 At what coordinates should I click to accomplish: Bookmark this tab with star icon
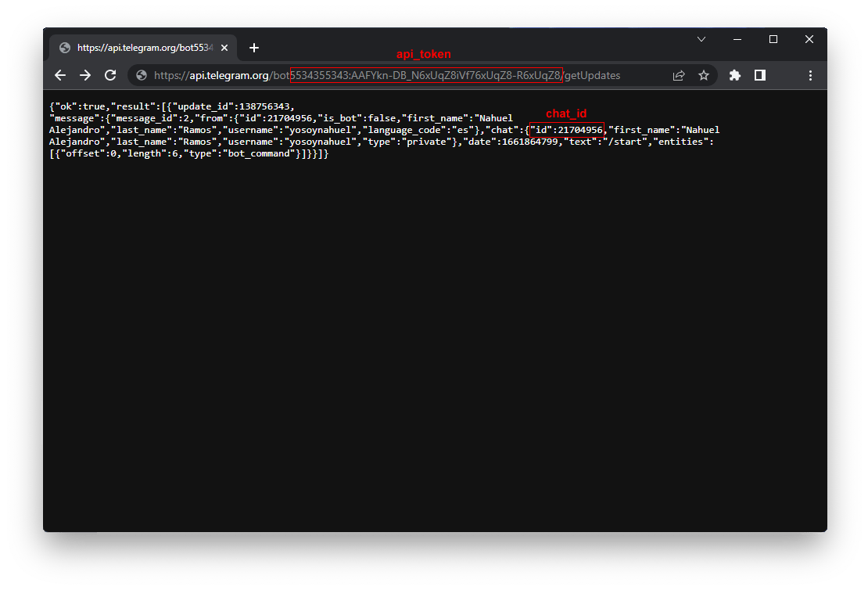pos(704,75)
